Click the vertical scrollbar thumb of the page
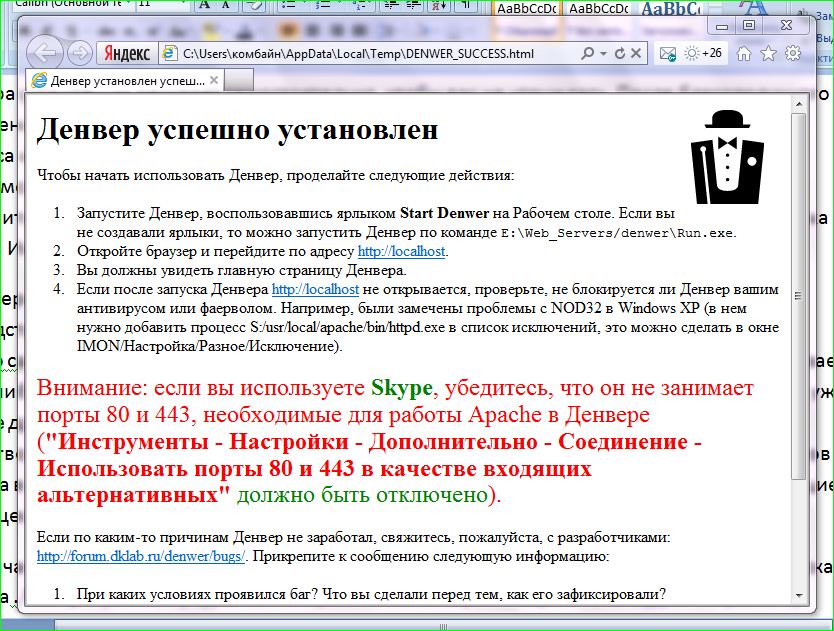This screenshot has height=631, width=834. coord(799,296)
